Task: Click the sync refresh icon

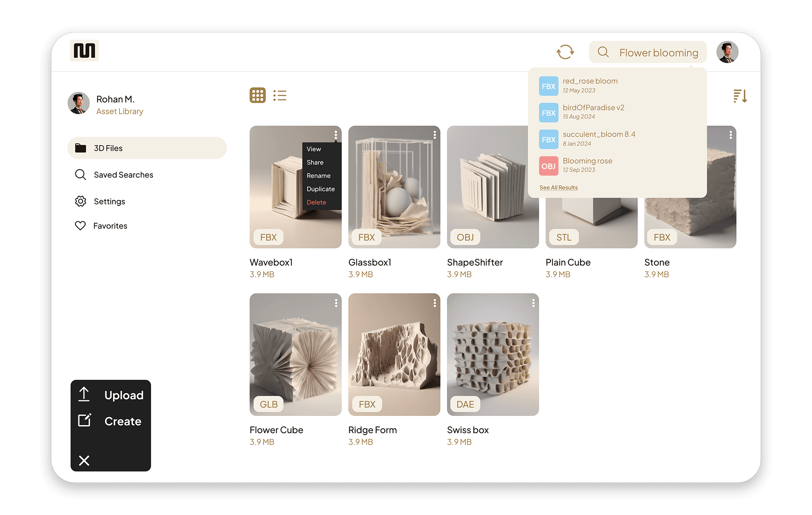Action: click(x=565, y=52)
